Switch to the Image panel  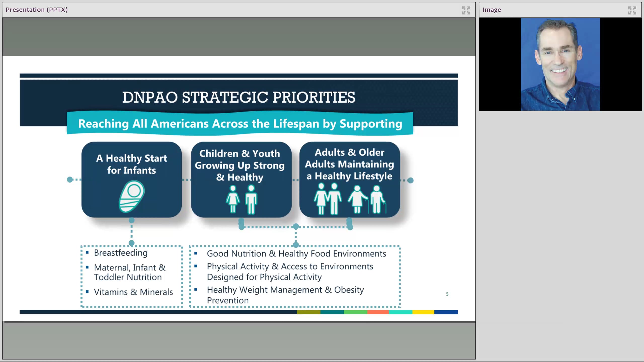[x=492, y=10]
